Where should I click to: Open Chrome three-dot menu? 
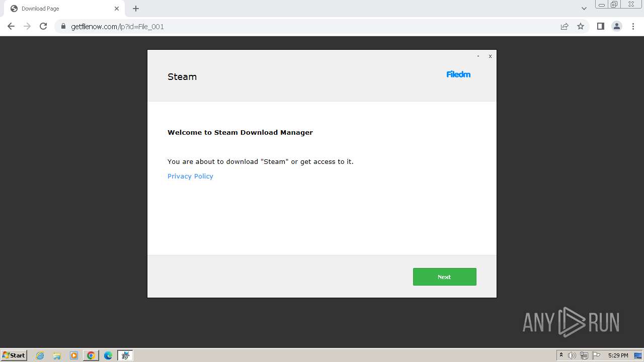pos(633,26)
